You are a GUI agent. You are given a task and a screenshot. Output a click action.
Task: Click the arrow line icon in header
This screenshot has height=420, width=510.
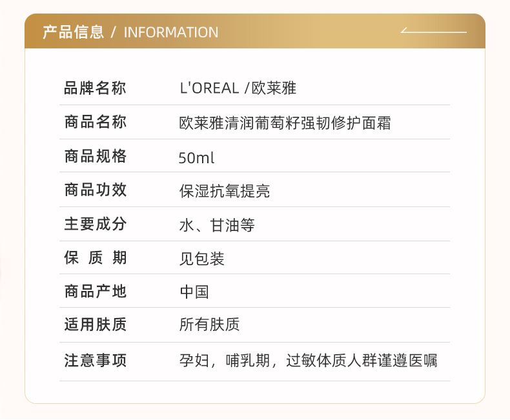[434, 30]
